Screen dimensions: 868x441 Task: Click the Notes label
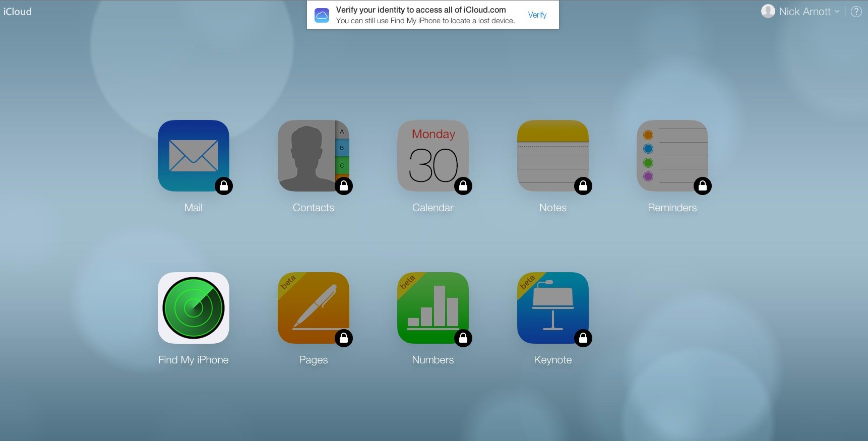pyautogui.click(x=553, y=208)
